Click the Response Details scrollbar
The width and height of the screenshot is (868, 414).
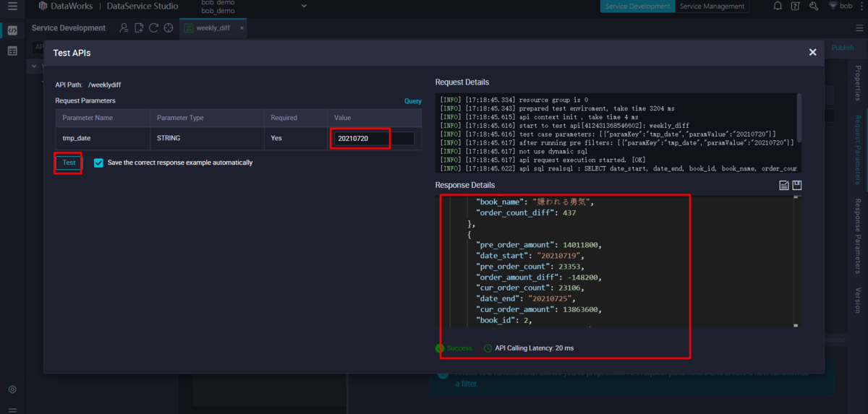pyautogui.click(x=796, y=262)
